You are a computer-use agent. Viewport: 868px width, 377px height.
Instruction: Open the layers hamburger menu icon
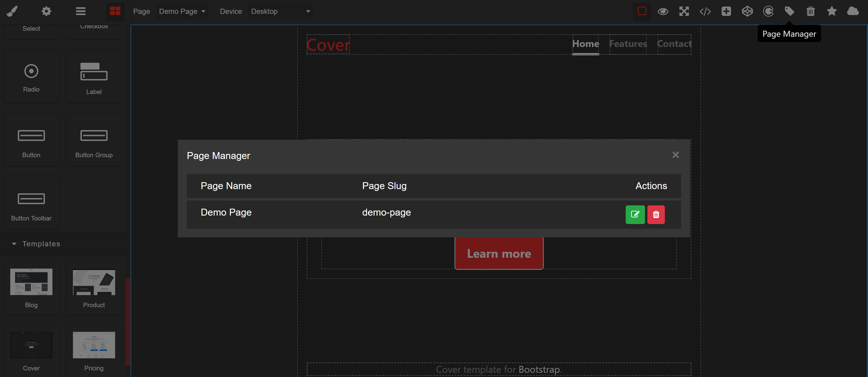(x=80, y=11)
